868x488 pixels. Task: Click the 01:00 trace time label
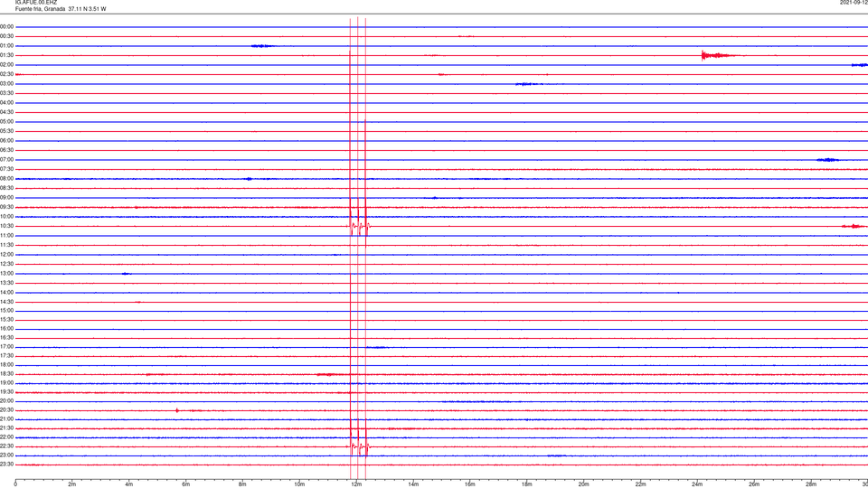pos(7,45)
